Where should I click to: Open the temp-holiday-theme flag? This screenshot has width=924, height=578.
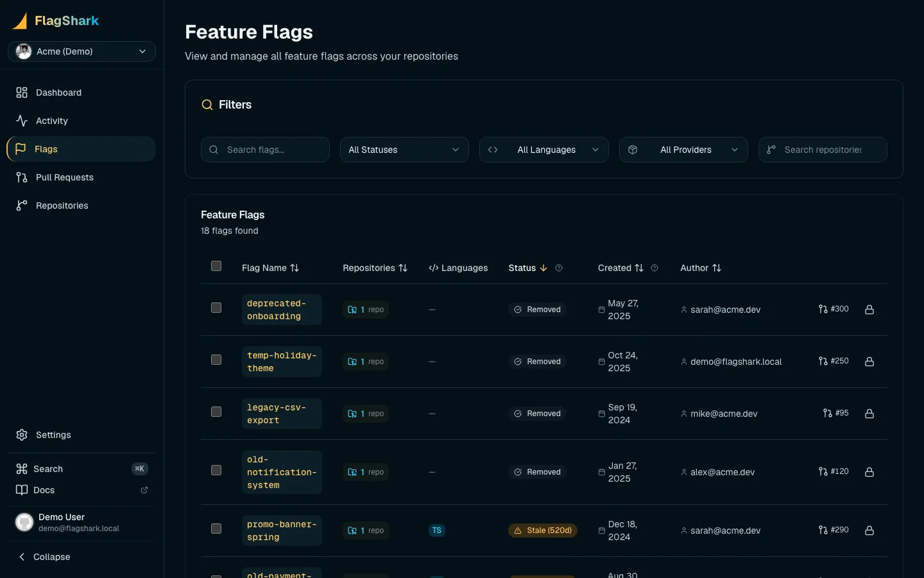[282, 362]
